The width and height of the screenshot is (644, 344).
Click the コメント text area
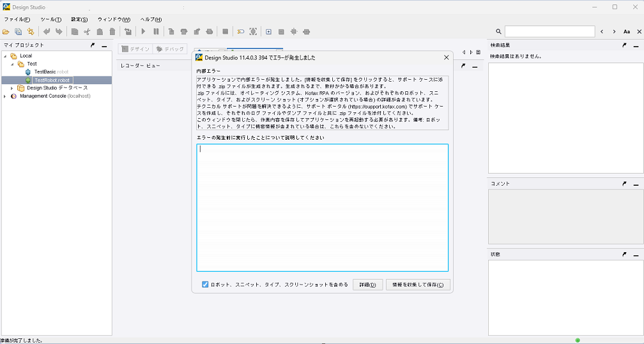click(x=565, y=217)
